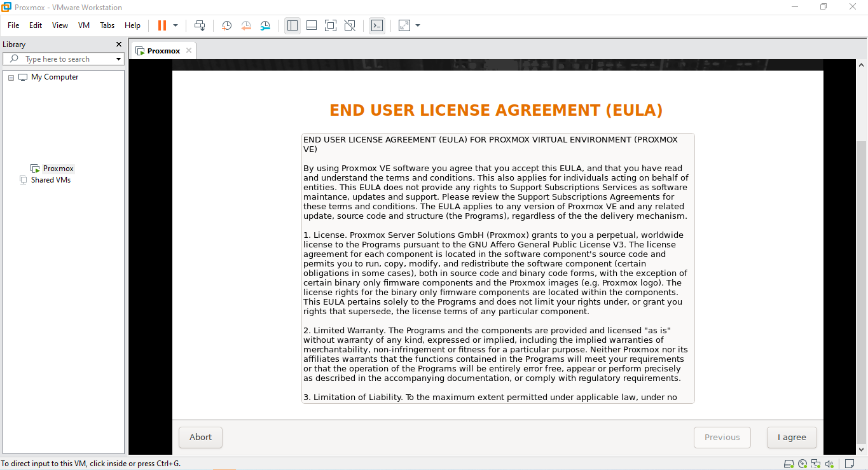Revert the virtual machine to its snapshot

(246, 25)
